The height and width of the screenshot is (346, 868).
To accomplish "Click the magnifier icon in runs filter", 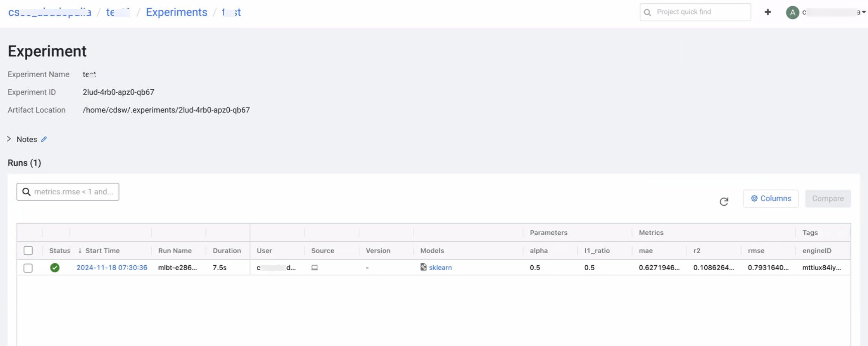I will click(26, 192).
